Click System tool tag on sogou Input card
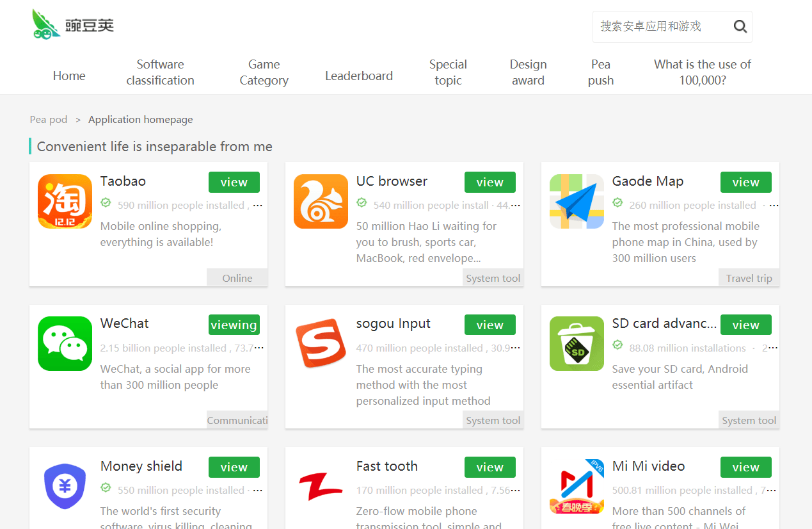 click(x=493, y=420)
